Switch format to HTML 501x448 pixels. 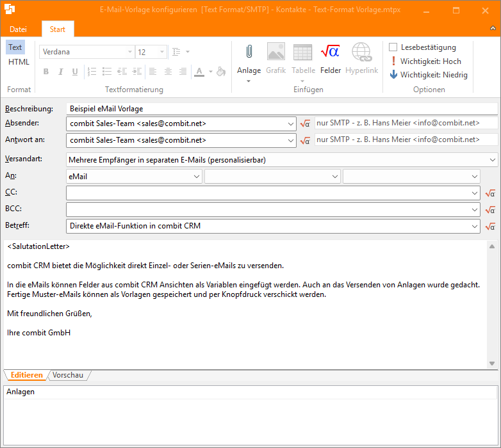19,62
